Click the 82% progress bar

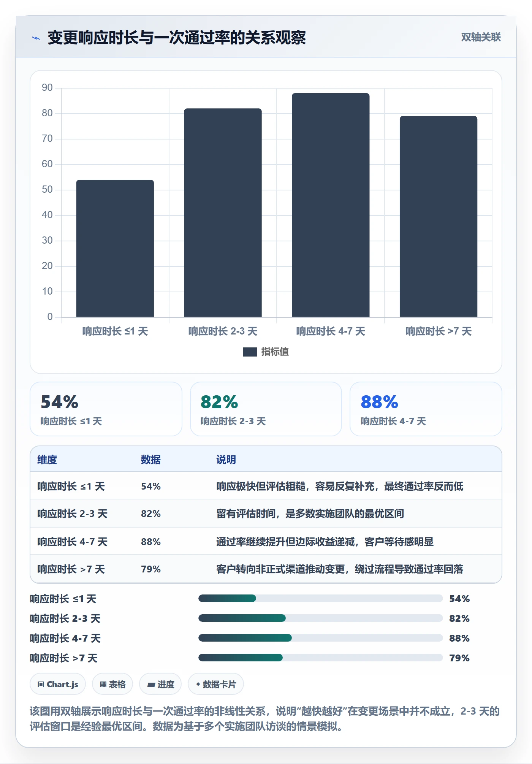click(320, 618)
